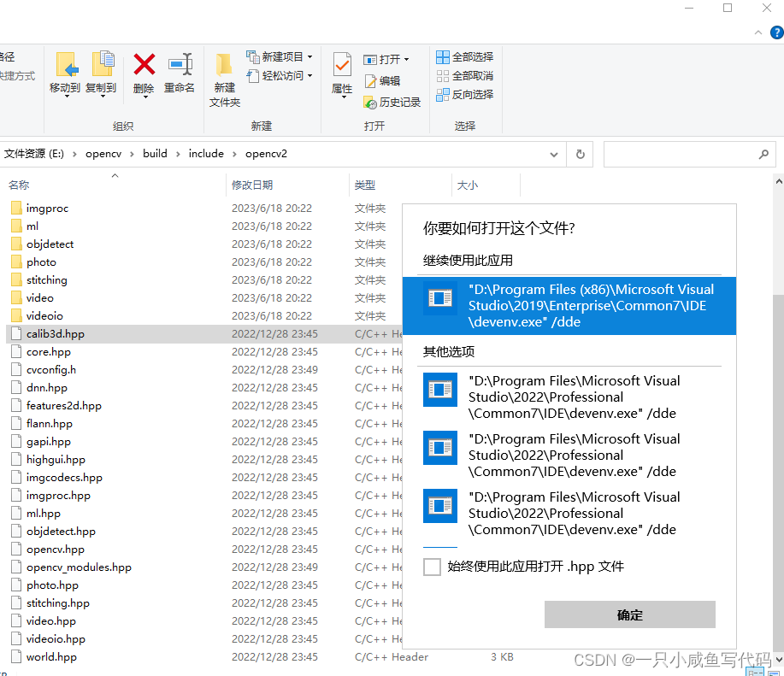Viewport: 784px width, 676px height.
Task: Click the refresh button beside address bar
Action: click(580, 154)
